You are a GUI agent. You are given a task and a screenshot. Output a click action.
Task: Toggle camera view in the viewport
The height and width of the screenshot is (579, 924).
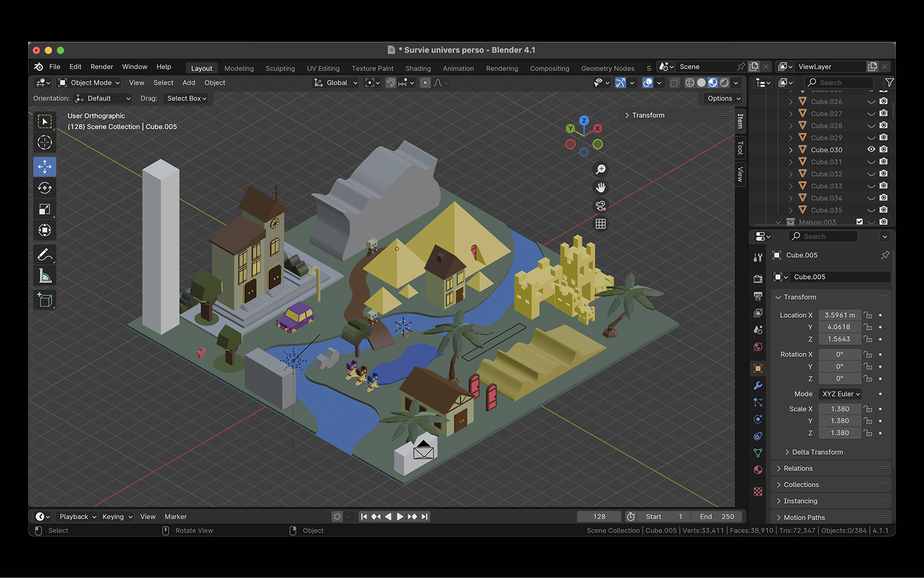[601, 206]
